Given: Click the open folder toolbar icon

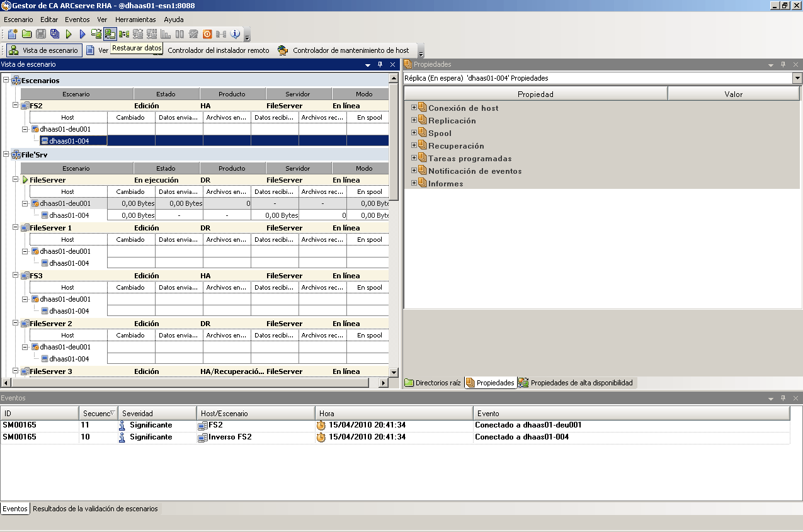Looking at the screenshot, I should pyautogui.click(x=26, y=34).
